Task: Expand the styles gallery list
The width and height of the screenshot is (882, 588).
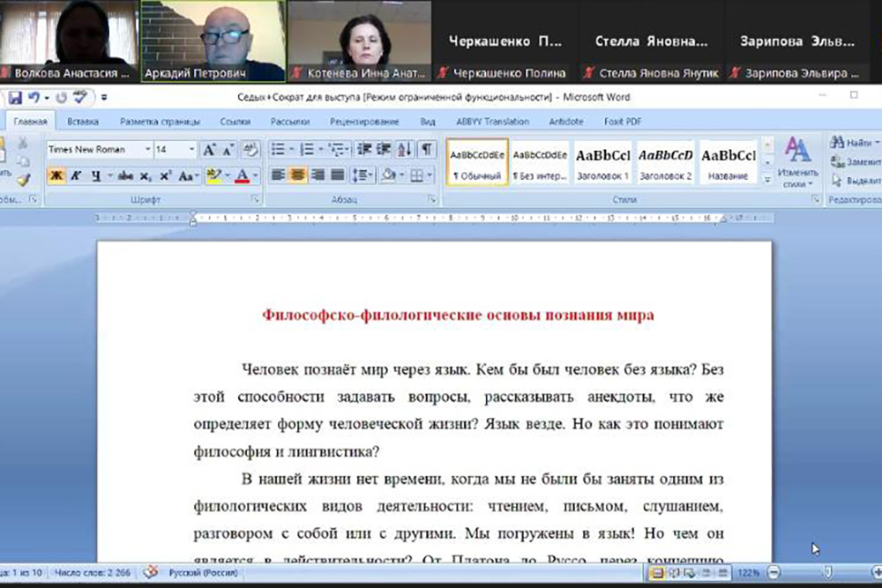Action: coord(766,179)
